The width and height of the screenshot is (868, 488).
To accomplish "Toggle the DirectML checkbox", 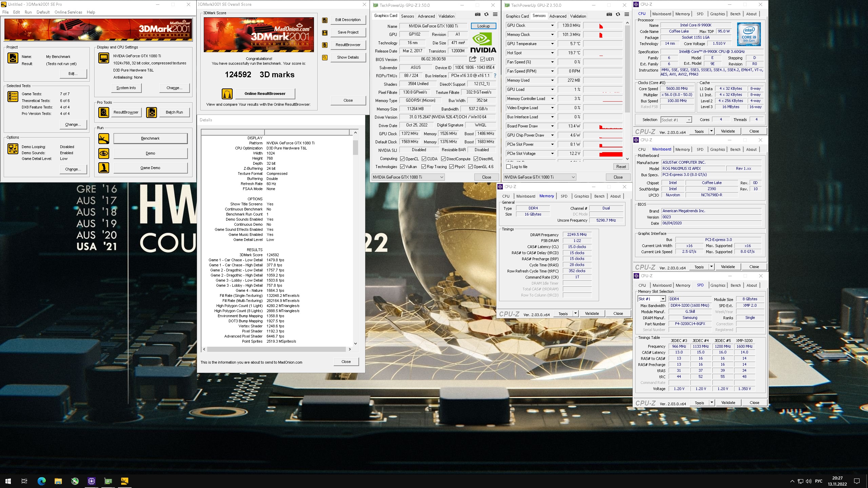I will point(476,159).
